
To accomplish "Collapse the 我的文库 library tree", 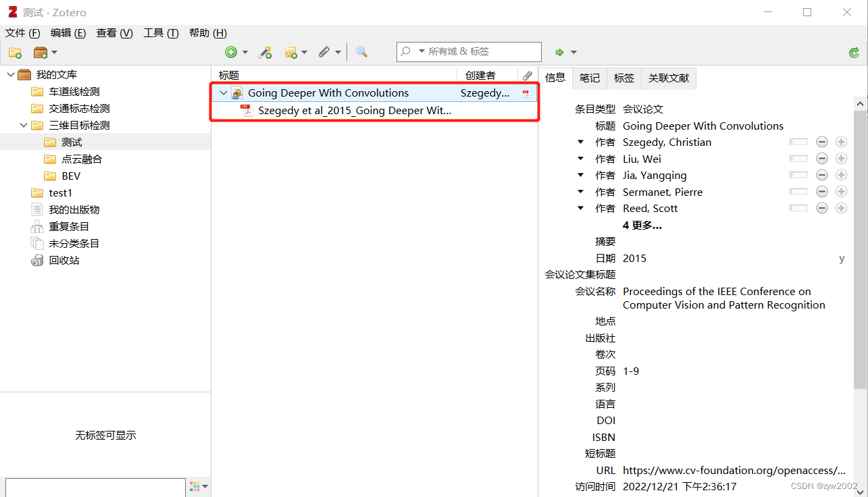I will point(10,75).
